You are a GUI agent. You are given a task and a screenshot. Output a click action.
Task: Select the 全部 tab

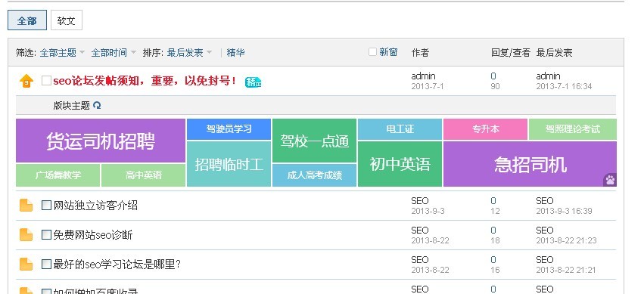(27, 20)
